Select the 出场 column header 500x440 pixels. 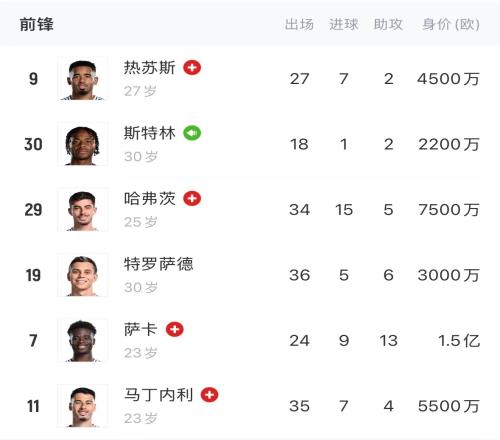pyautogui.click(x=299, y=24)
